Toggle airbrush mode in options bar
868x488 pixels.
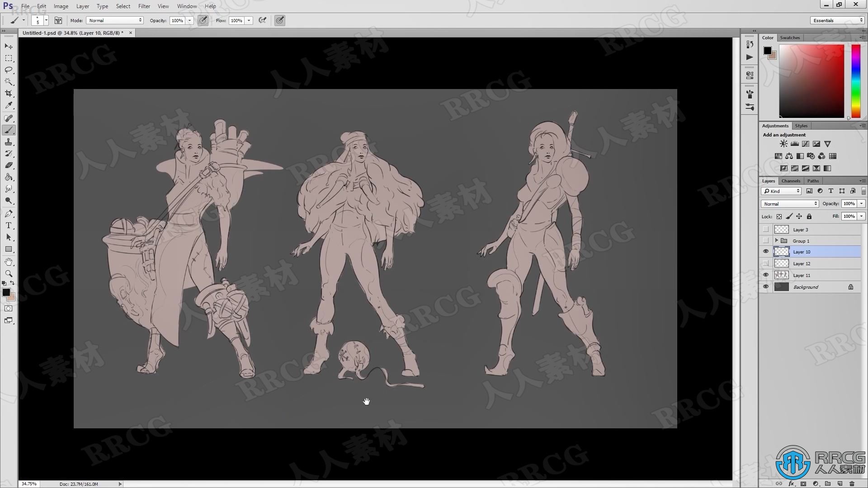coord(262,20)
